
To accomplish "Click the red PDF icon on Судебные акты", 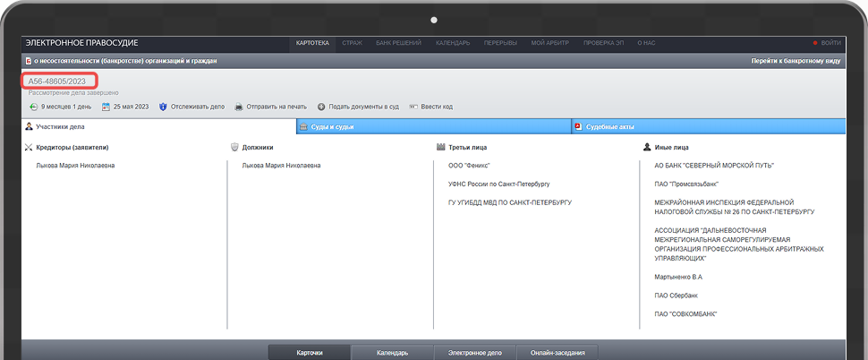I will click(578, 127).
